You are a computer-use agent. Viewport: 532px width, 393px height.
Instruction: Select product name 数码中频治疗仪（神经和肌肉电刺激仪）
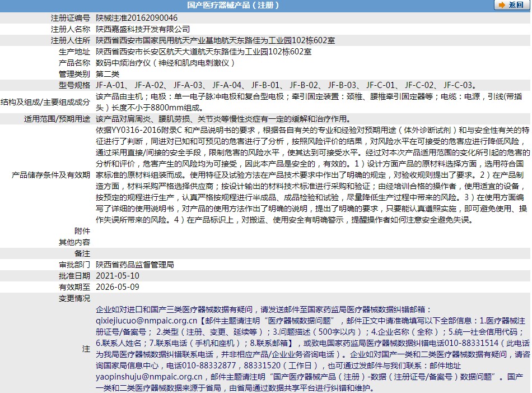[165, 63]
